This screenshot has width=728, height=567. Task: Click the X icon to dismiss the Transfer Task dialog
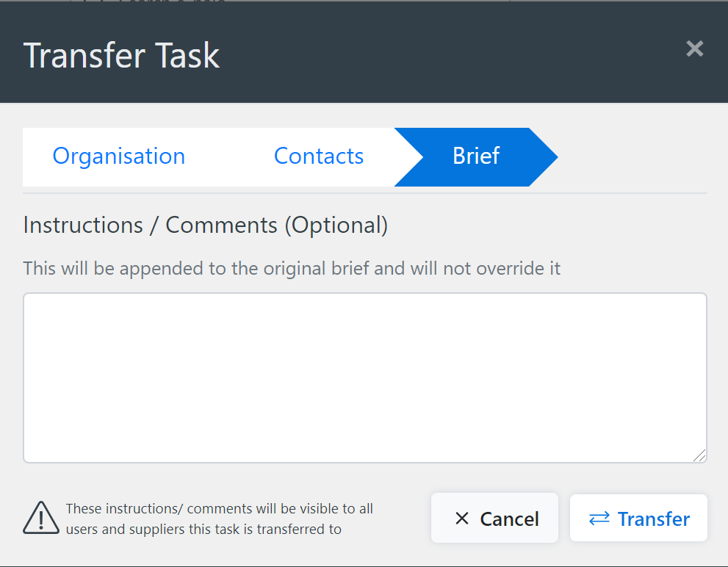click(694, 49)
